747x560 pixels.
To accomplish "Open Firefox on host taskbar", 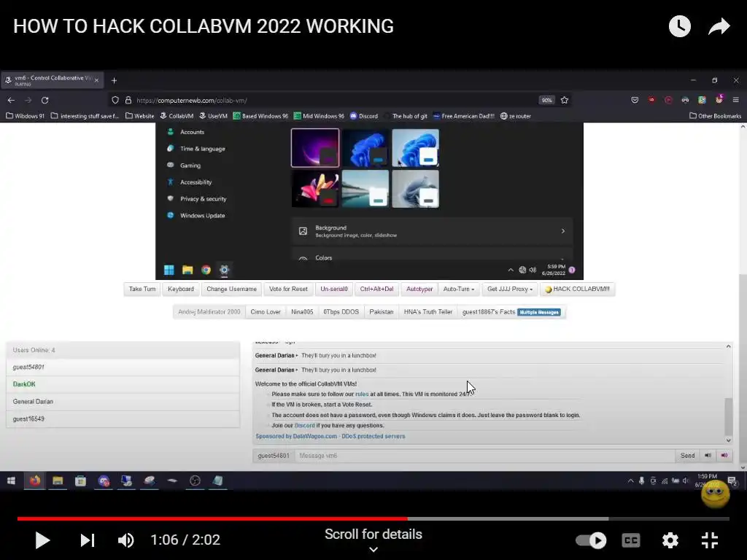I will pos(35,481).
